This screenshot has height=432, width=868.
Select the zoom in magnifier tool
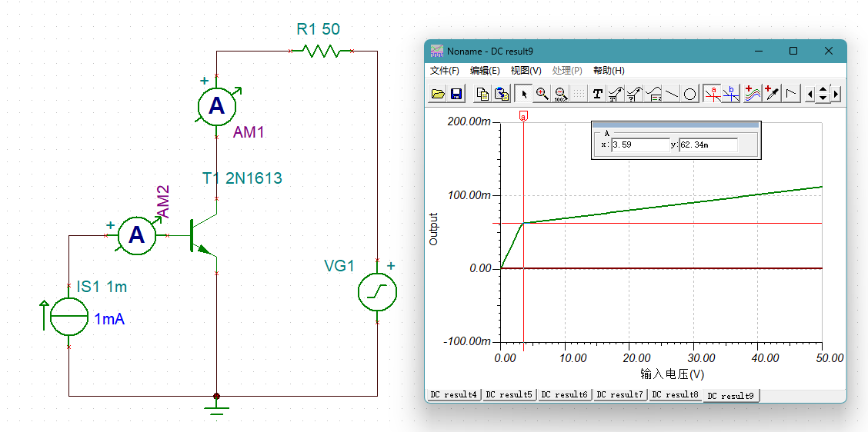[x=542, y=94]
